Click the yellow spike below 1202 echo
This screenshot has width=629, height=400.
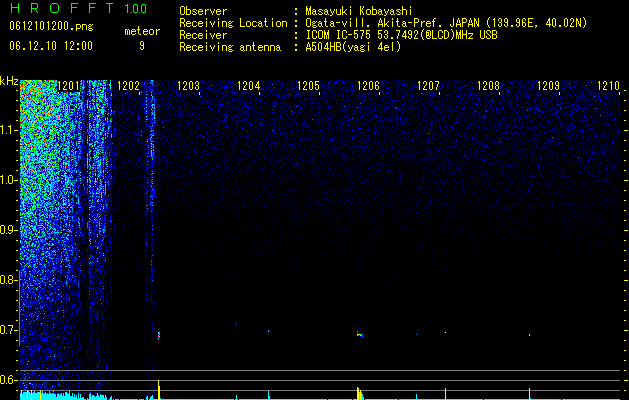(x=159, y=389)
